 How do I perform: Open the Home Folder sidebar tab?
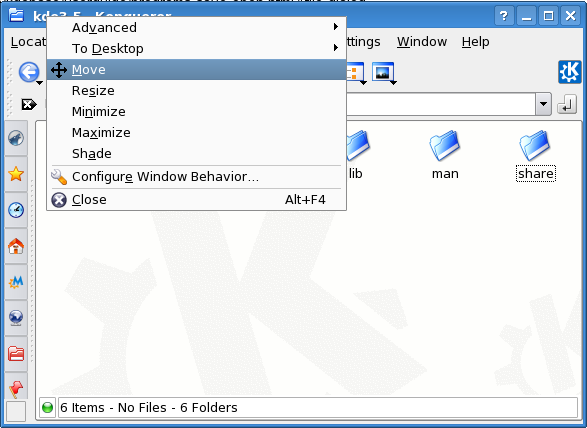[16, 246]
